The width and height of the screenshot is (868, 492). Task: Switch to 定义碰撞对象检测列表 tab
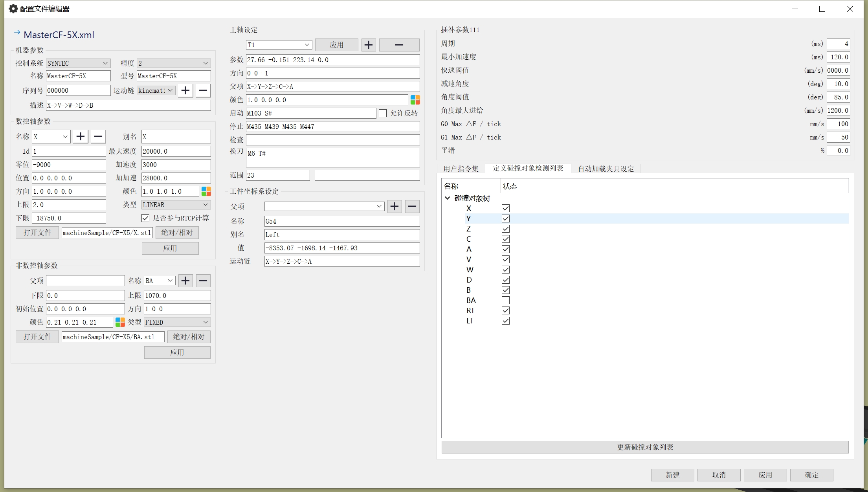point(528,168)
